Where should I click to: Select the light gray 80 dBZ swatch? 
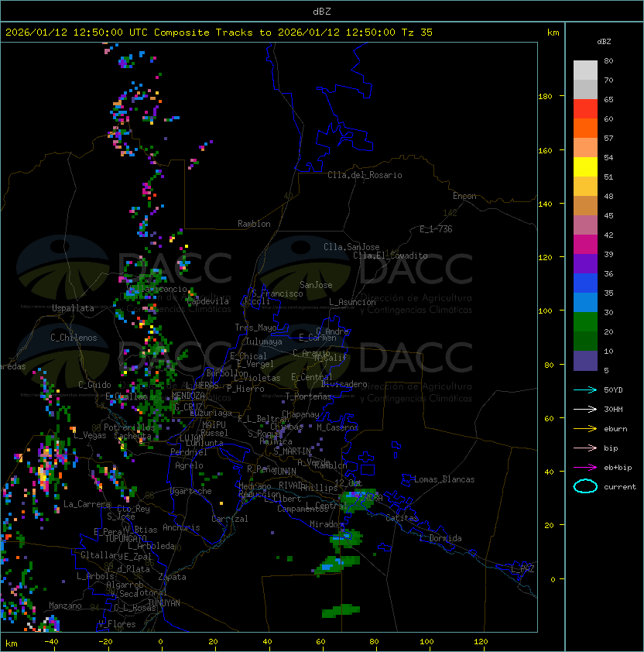coord(585,70)
